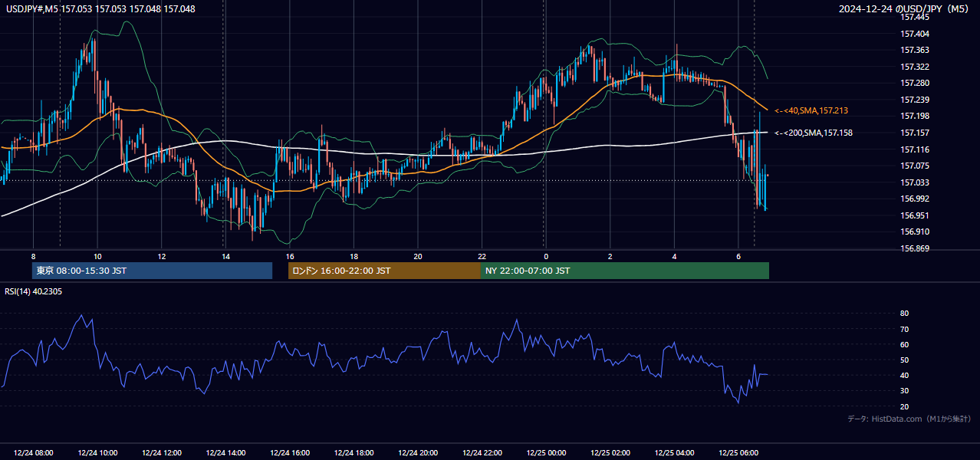Click the RSI 30 level label
The width and height of the screenshot is (980, 460).
pos(905,391)
